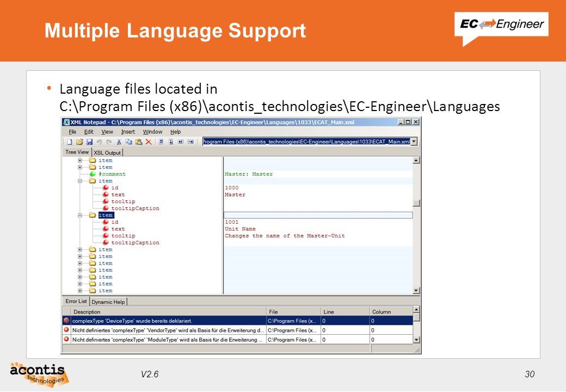Screen dimensions: 566x392
Task: Open the Insert menu
Action: (128, 132)
